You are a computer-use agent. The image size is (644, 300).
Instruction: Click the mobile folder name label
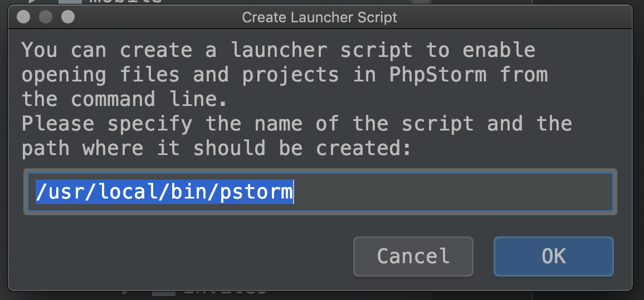click(x=125, y=2)
